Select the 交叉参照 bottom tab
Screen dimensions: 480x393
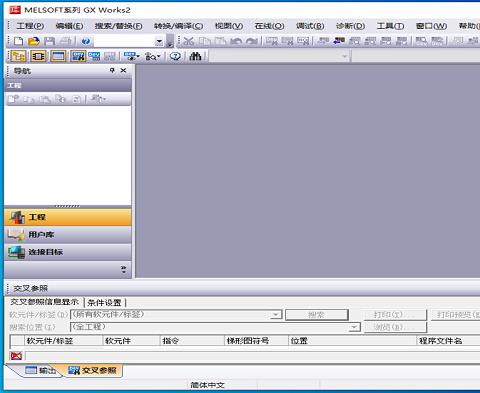click(x=92, y=370)
